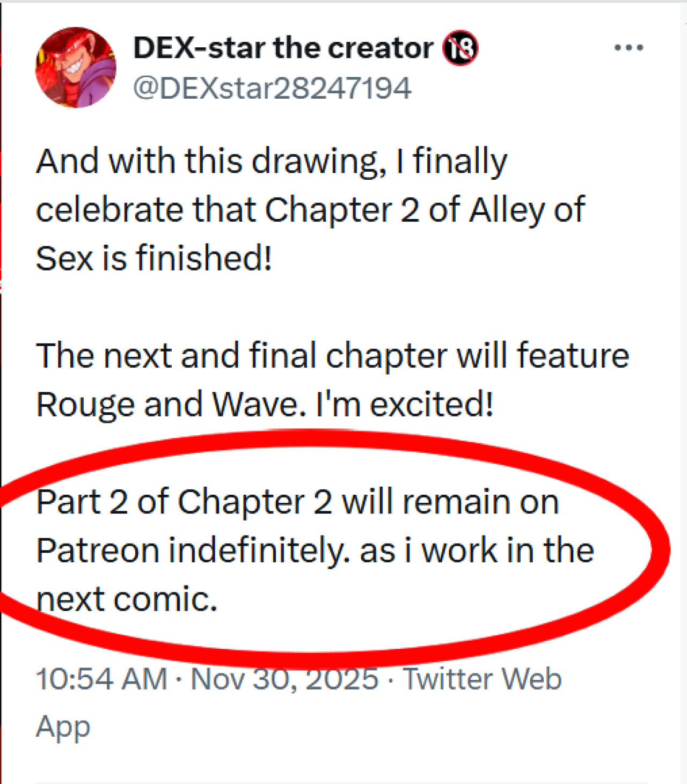
Task: Open the DEX-star the creator display name
Action: [283, 48]
